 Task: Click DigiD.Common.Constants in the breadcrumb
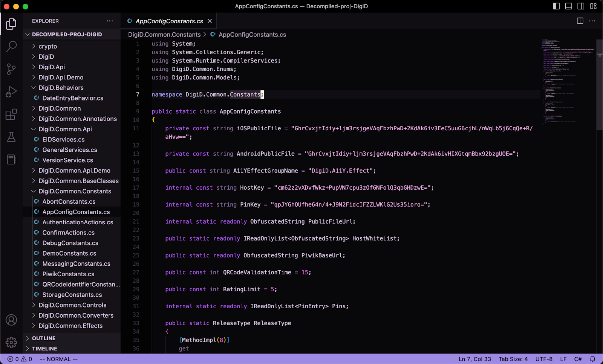[164, 35]
